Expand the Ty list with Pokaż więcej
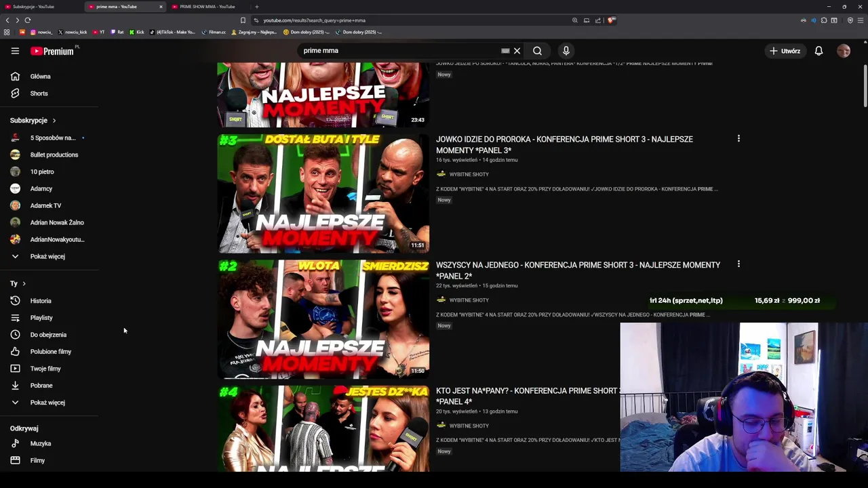Image resolution: width=868 pixels, height=488 pixels. pos(49,403)
